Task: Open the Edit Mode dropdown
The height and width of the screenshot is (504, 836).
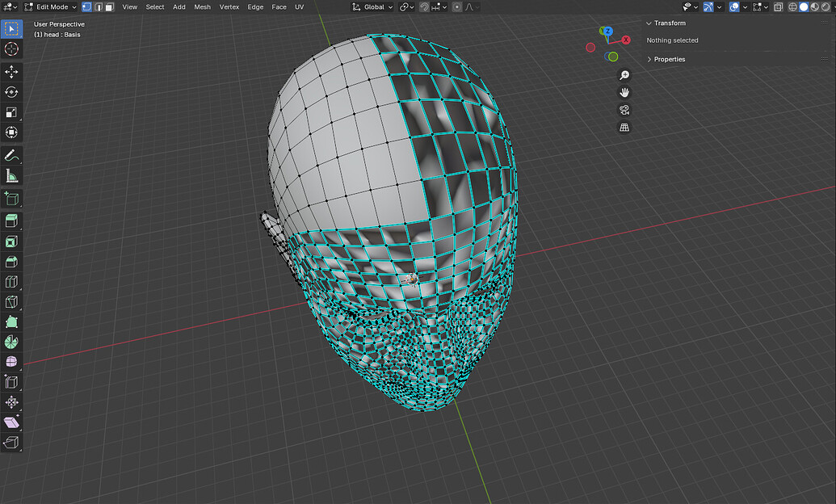Action: pyautogui.click(x=51, y=7)
